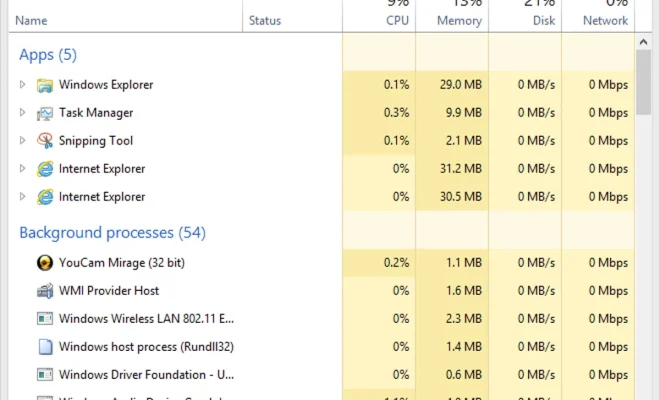Image resolution: width=660 pixels, height=400 pixels.
Task: Expand the Windows Explorer process group
Action: tap(23, 85)
